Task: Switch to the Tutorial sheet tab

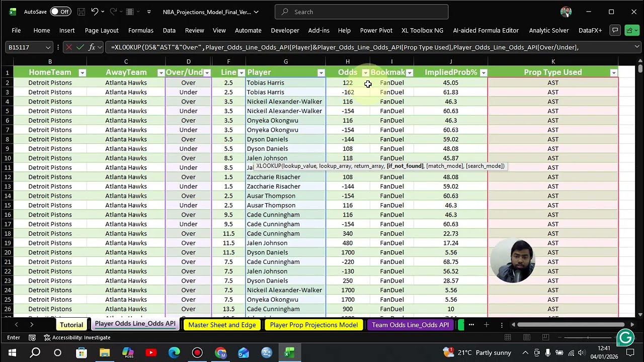Action: click(x=71, y=325)
